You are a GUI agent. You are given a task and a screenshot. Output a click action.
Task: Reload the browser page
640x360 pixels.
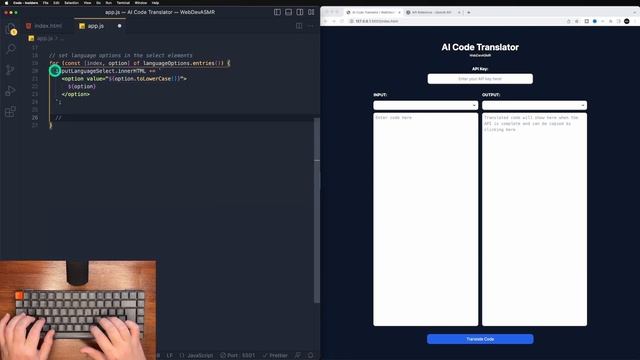point(342,21)
